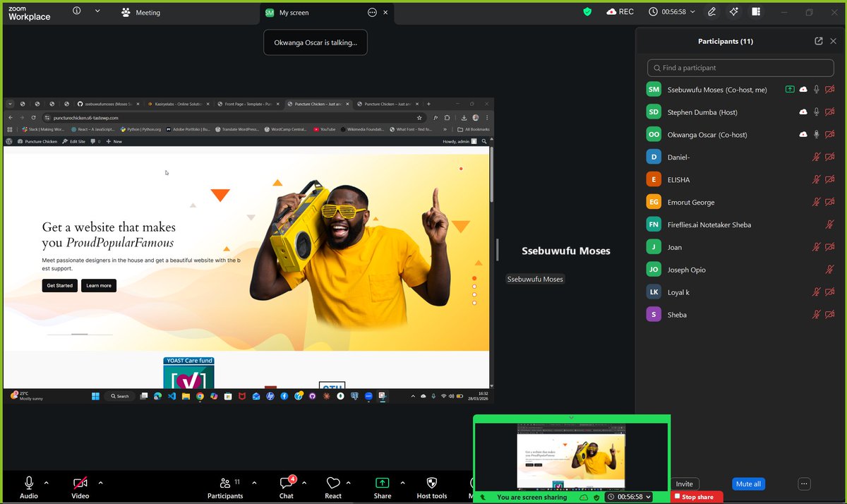Click the screen share preview thumbnail

[571, 457]
